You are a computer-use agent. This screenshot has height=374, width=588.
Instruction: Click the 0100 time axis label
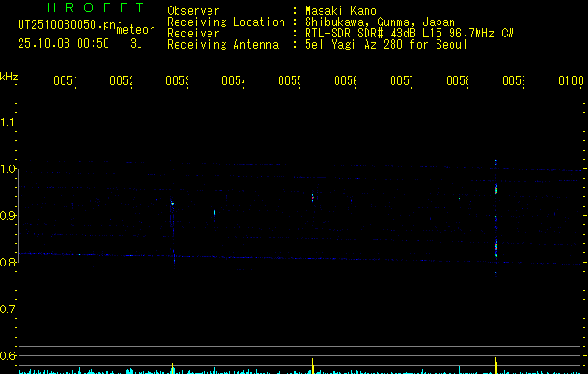(x=570, y=82)
